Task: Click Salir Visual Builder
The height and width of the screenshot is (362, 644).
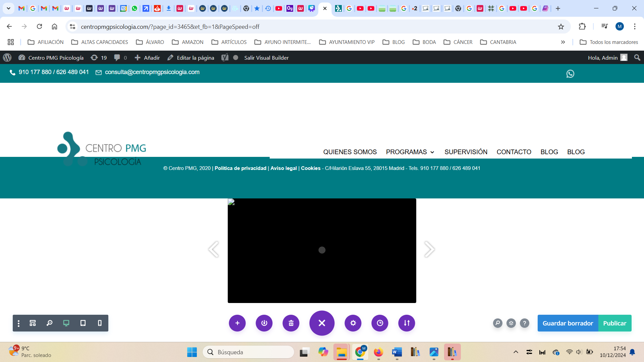Action: point(266,58)
